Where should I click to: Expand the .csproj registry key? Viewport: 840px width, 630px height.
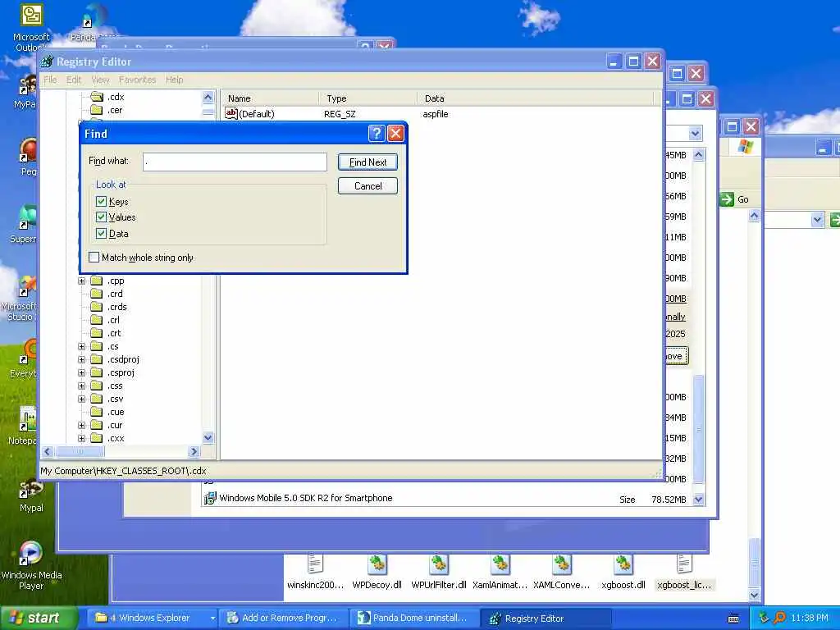pos(81,373)
